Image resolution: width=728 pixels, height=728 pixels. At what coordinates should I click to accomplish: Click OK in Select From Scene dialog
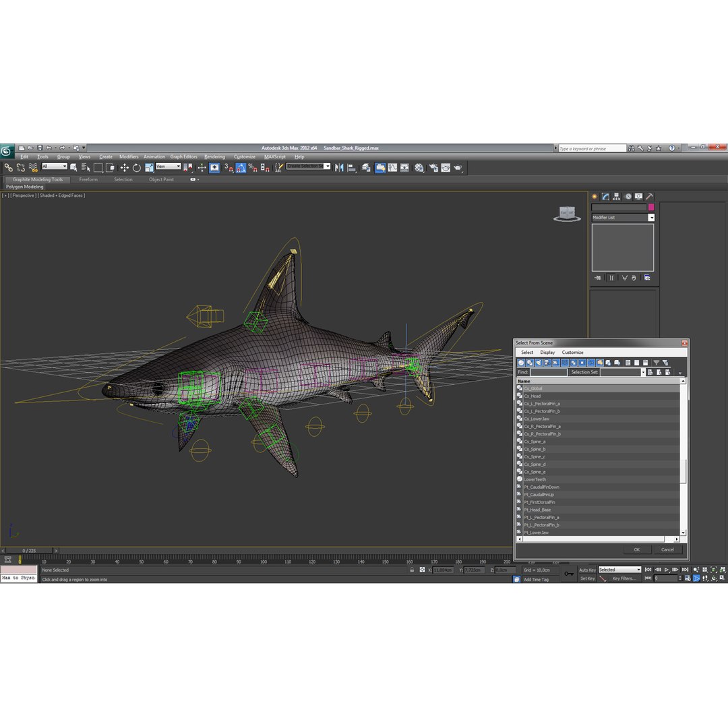[x=636, y=549]
